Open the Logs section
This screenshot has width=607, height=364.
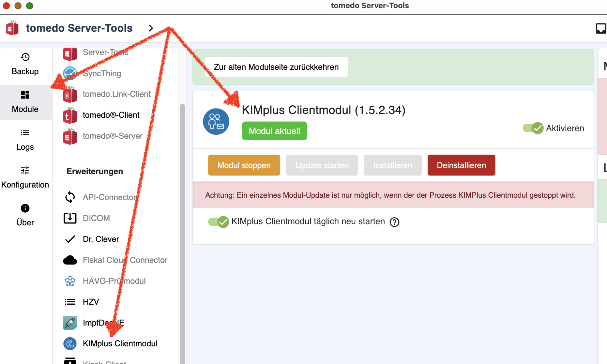pos(25,140)
